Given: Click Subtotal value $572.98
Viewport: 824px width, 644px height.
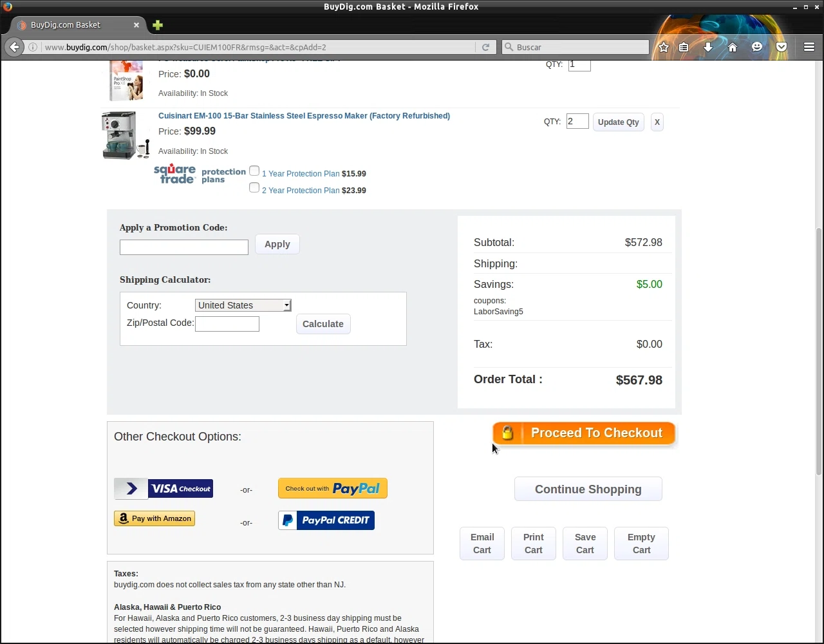Looking at the screenshot, I should pyautogui.click(x=643, y=243).
